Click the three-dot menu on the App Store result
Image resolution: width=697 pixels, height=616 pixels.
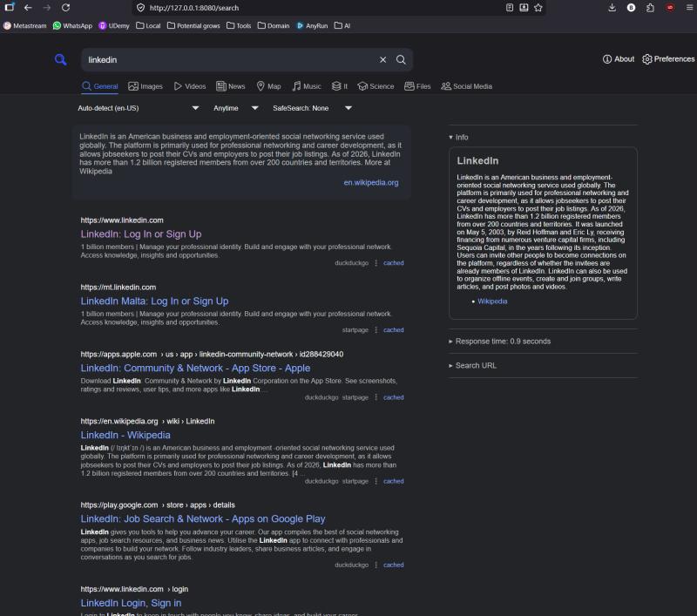(x=376, y=398)
